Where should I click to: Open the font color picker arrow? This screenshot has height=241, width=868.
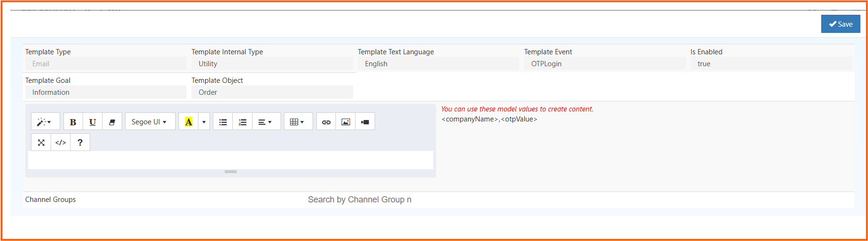(x=204, y=122)
